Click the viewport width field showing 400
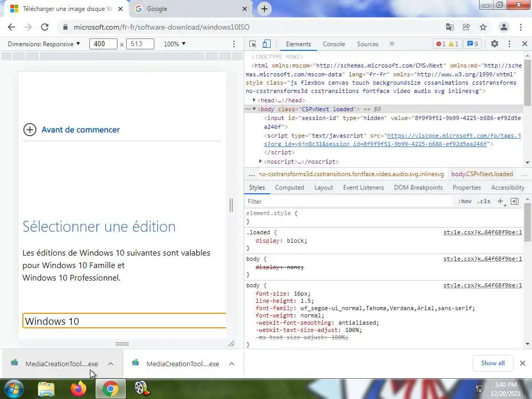 (x=103, y=44)
